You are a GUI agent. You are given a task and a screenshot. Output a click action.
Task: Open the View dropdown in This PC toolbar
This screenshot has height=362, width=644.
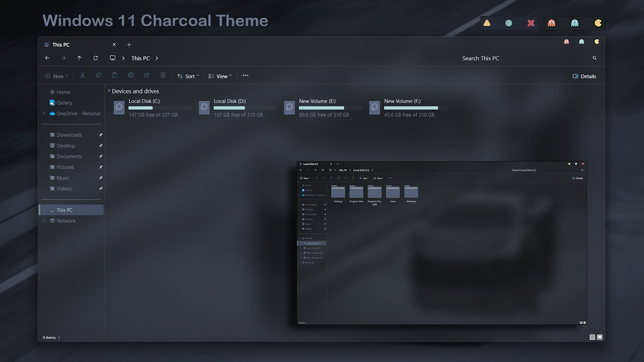pos(220,76)
